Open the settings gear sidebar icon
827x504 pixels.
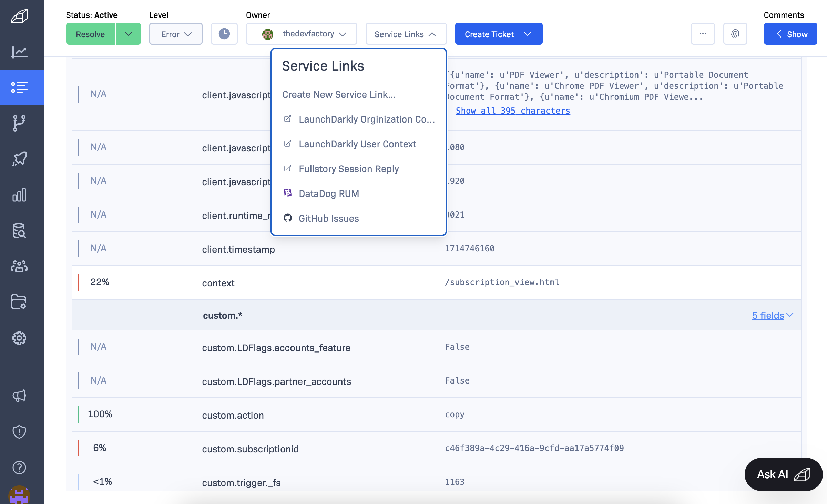[19, 338]
